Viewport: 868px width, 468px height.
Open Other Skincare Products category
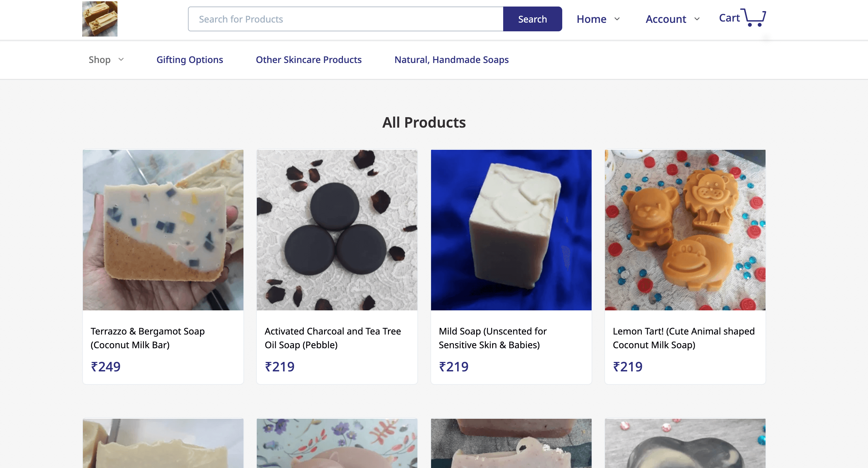click(x=308, y=60)
